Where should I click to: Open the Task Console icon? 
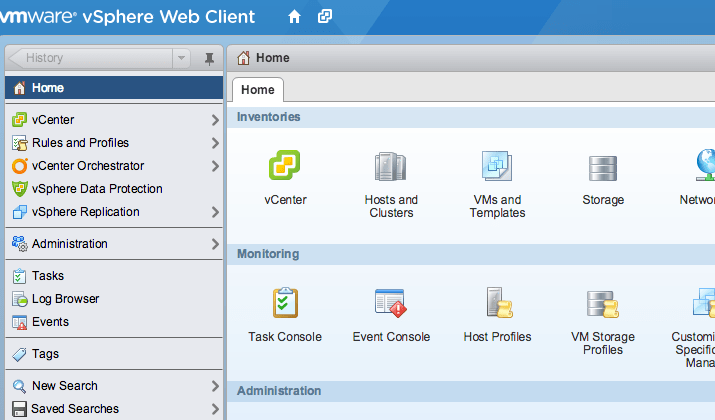285,302
